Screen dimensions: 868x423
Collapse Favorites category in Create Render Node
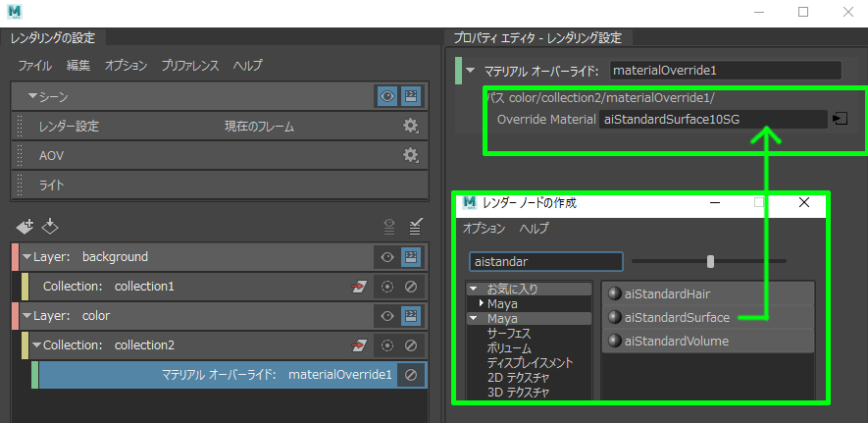tap(474, 289)
